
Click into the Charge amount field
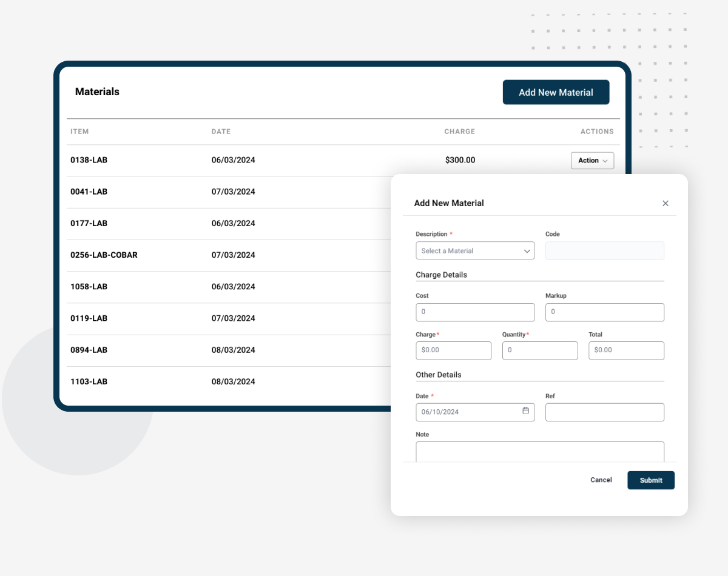coord(453,350)
